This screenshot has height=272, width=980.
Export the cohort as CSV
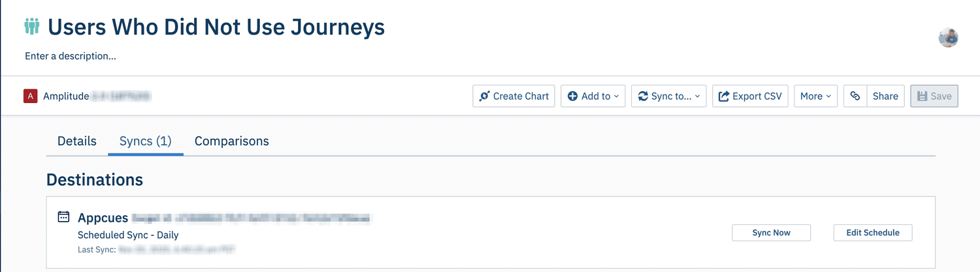750,96
